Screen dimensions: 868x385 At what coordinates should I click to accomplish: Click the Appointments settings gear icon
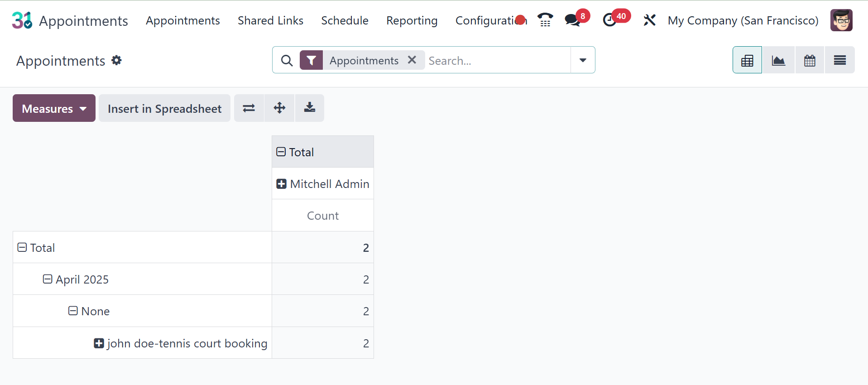(x=117, y=60)
